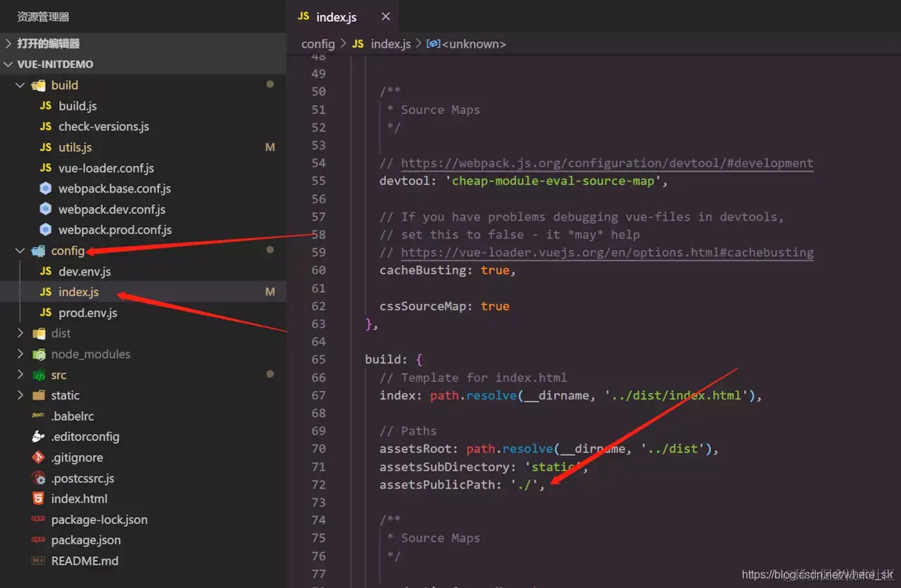
Task: Open dev.env.js in the explorer
Action: pos(85,271)
